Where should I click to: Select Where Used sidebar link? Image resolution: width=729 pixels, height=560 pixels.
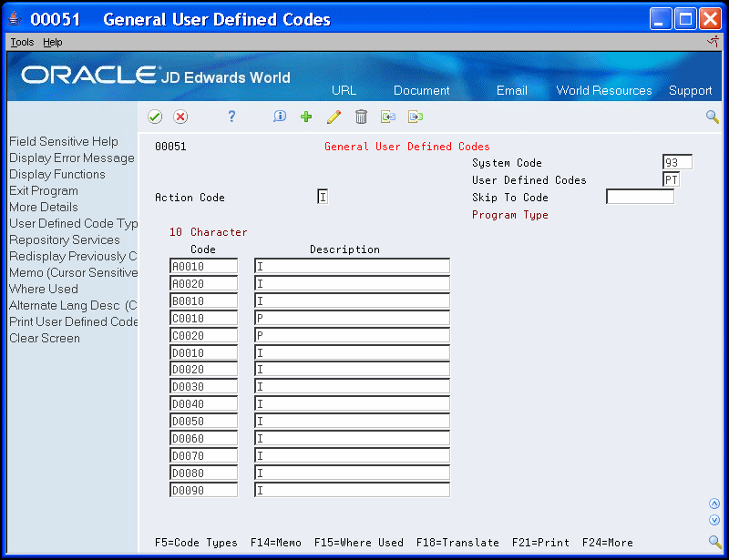(44, 289)
